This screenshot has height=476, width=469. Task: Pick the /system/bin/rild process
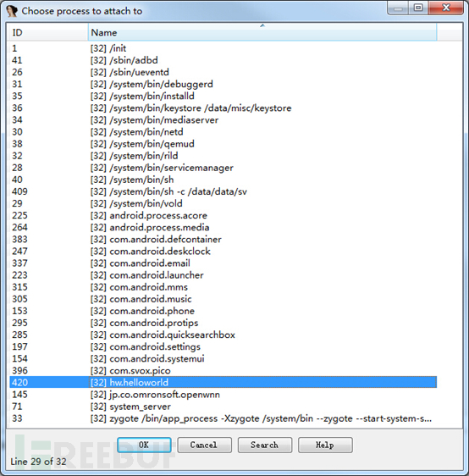click(x=223, y=156)
